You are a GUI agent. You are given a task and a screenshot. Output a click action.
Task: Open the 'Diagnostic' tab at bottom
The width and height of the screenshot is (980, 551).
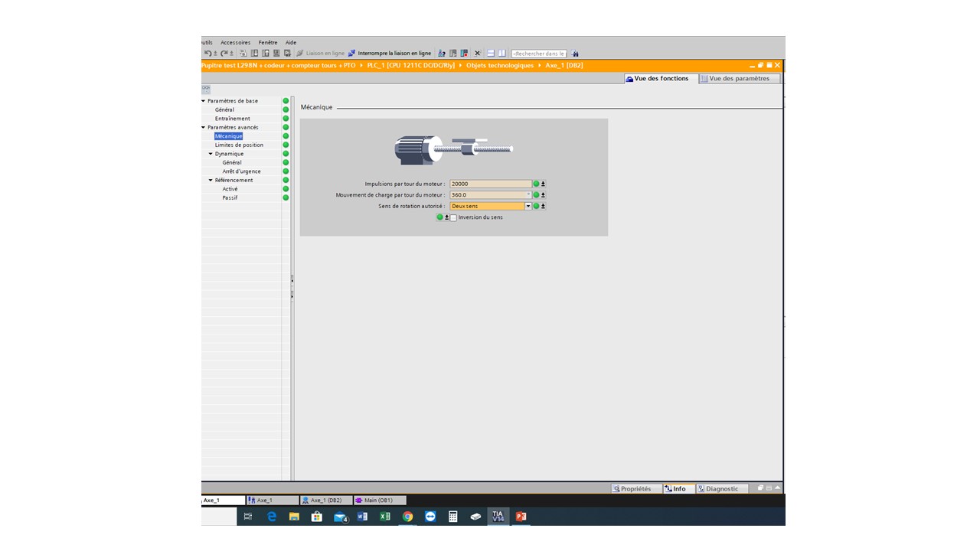click(x=718, y=489)
